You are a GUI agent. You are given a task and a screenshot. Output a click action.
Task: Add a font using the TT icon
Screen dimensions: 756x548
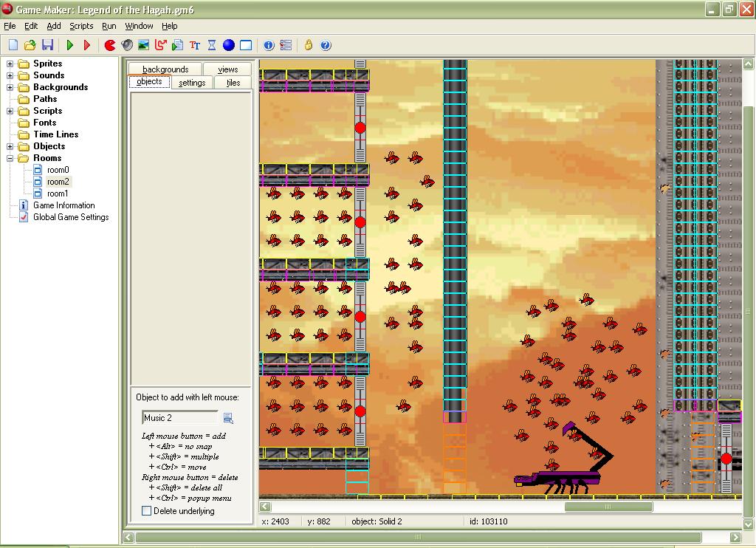point(195,45)
